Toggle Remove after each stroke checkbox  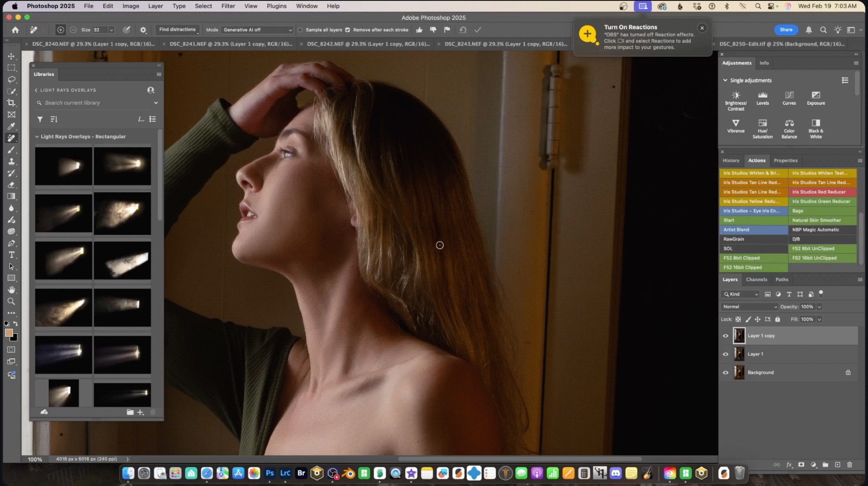click(x=347, y=30)
